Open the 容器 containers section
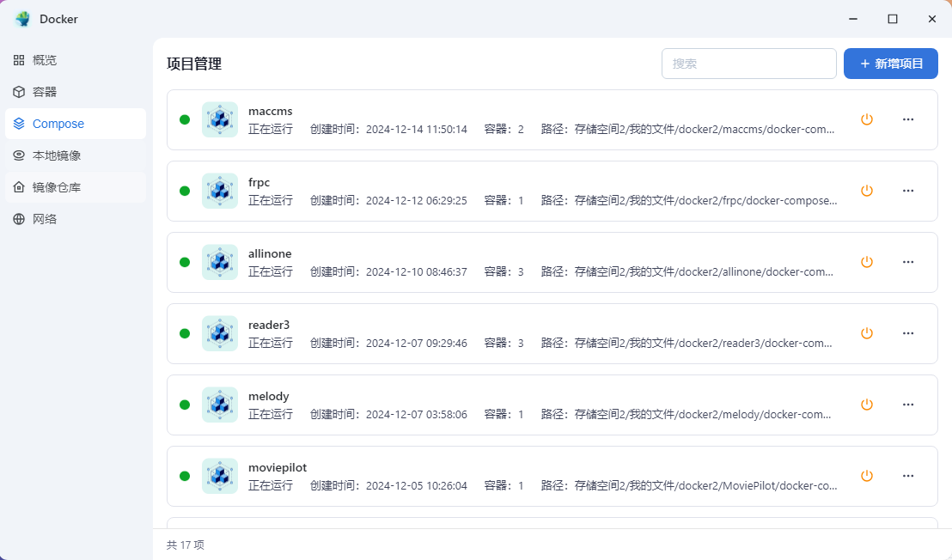The image size is (952, 560). tap(76, 92)
